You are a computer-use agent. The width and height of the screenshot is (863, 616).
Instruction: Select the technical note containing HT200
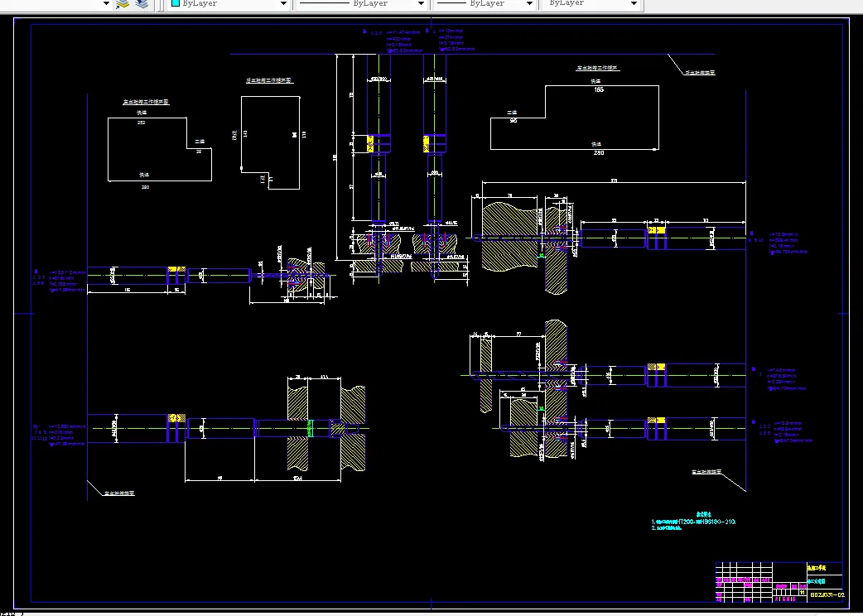click(693, 522)
